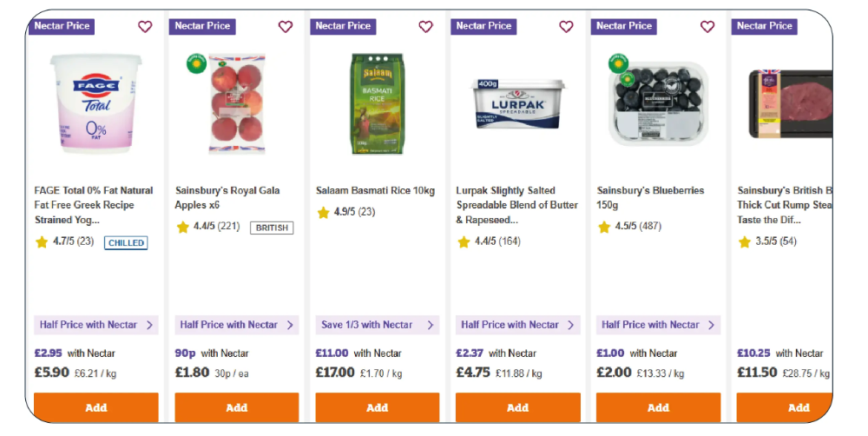
Task: Click star rating icon for FAGE yogurt
Action: click(42, 242)
